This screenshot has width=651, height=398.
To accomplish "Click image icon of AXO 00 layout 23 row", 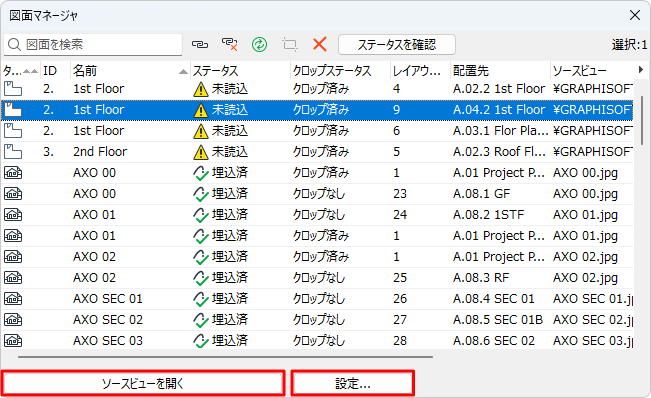I will (13, 194).
